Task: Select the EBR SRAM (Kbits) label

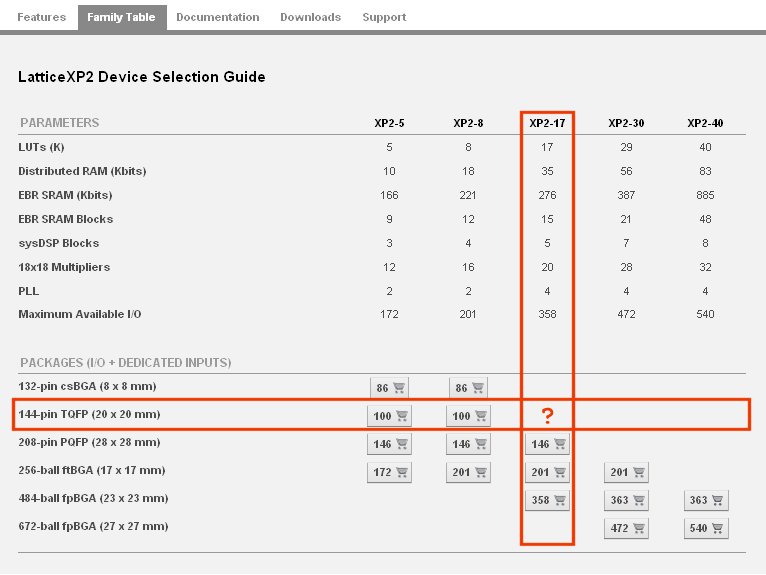Action: coord(65,195)
